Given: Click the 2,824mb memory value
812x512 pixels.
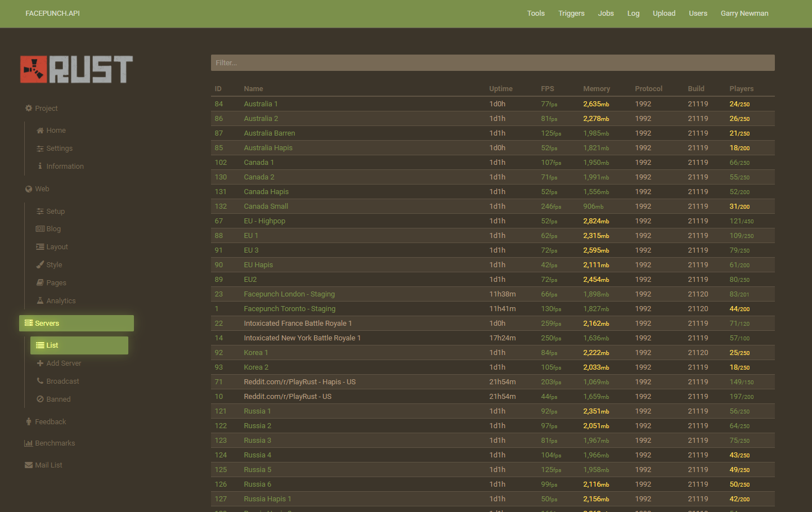Looking at the screenshot, I should 596,221.
